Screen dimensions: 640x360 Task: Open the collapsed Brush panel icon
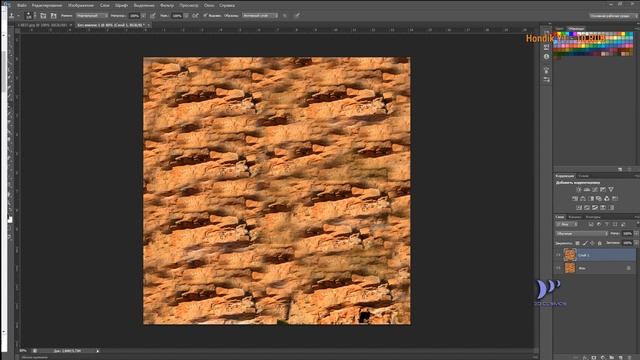coord(547,70)
